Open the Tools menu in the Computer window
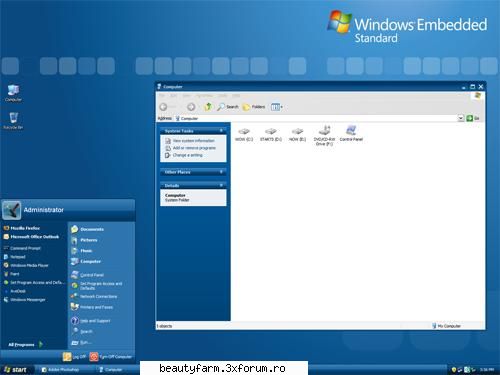This screenshot has width=500, height=375. (x=223, y=96)
